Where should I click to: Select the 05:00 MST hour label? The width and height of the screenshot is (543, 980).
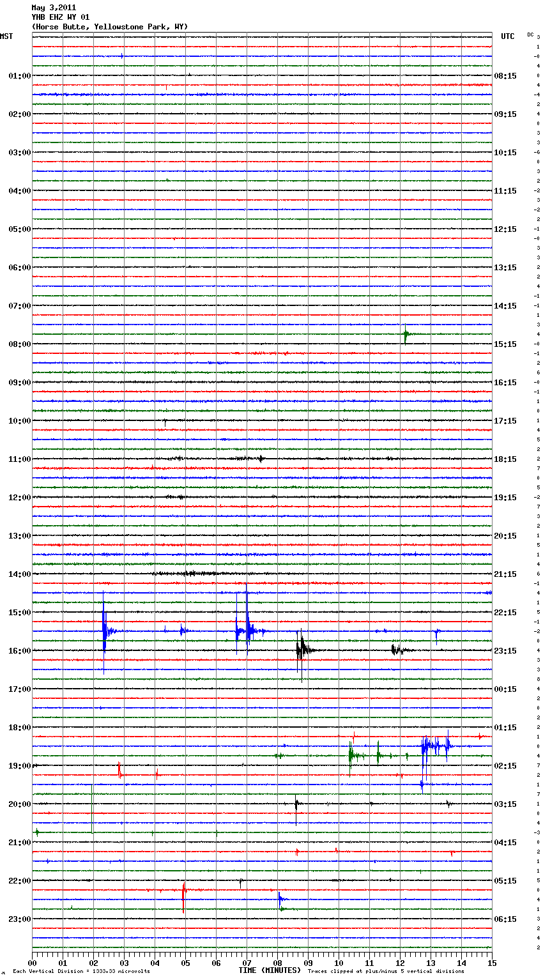[19, 229]
